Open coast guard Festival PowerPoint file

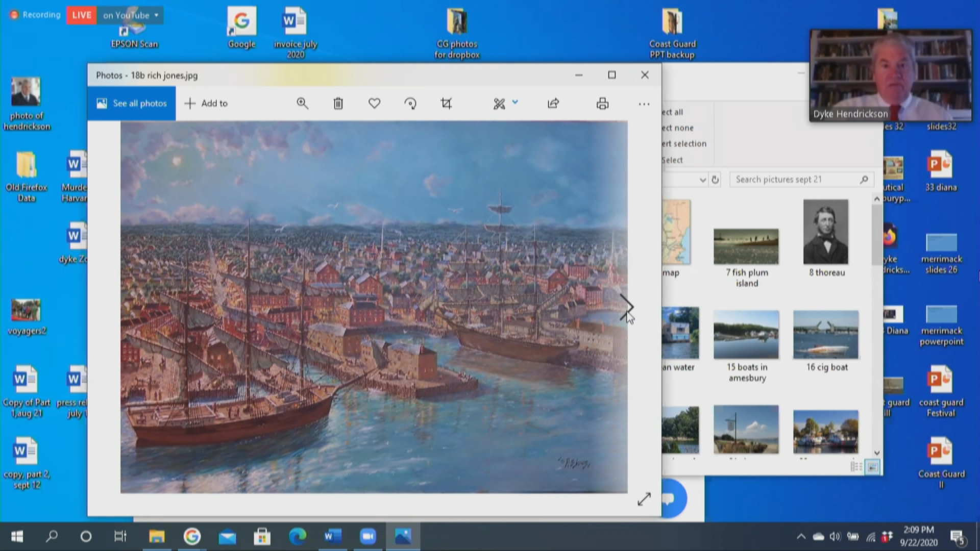941,391
